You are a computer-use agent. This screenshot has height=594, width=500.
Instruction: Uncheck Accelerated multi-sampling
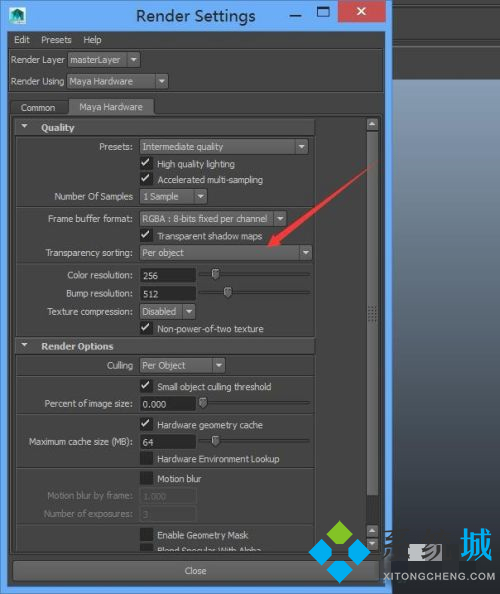pos(146,179)
